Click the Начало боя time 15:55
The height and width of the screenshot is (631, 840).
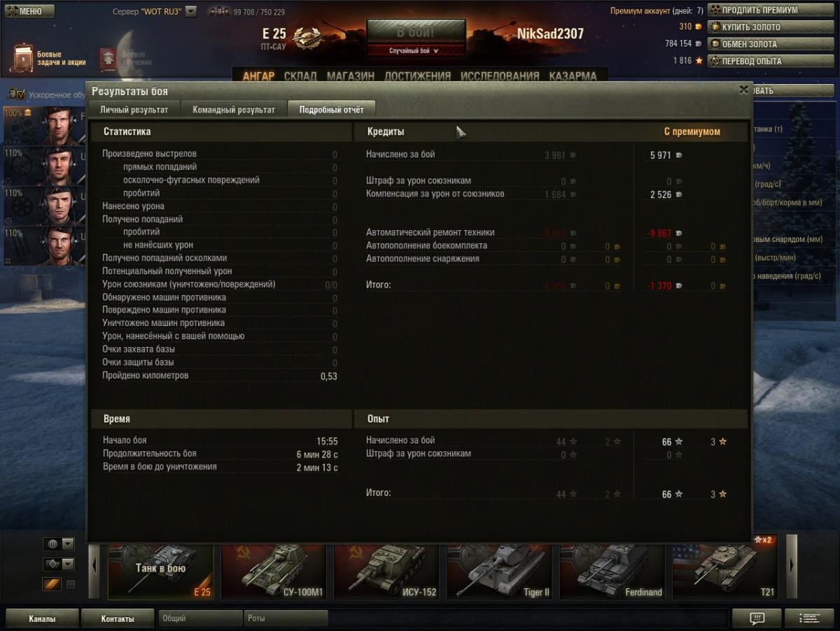pos(327,441)
